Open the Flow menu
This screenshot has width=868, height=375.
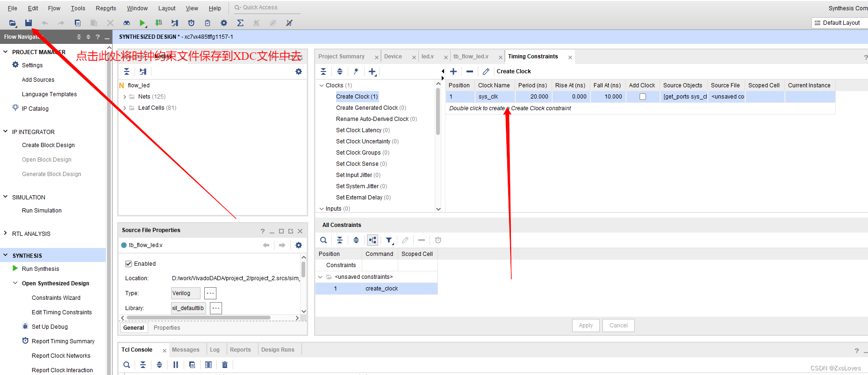[54, 8]
